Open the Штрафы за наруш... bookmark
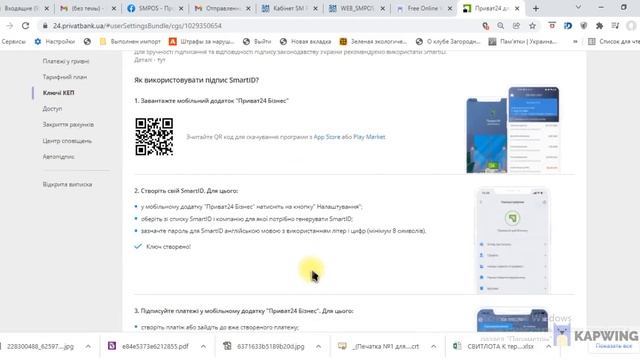 click(x=202, y=42)
